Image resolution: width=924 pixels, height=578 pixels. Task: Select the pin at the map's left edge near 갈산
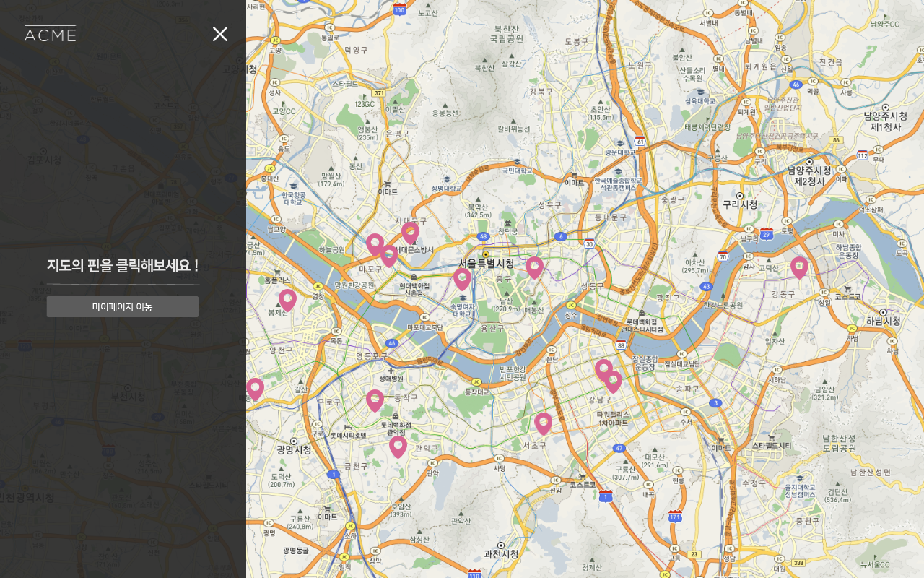coord(255,389)
